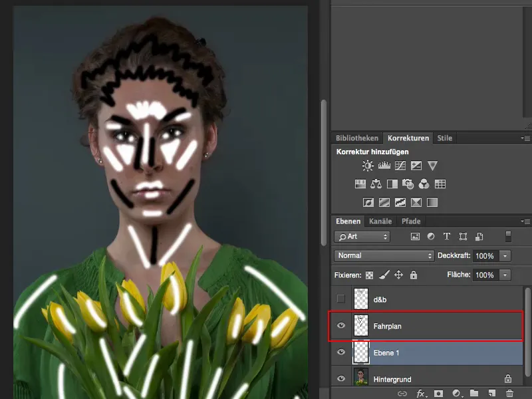This screenshot has height=399, width=532.
Task: Hide the Hintergrund layer
Action: (341, 378)
